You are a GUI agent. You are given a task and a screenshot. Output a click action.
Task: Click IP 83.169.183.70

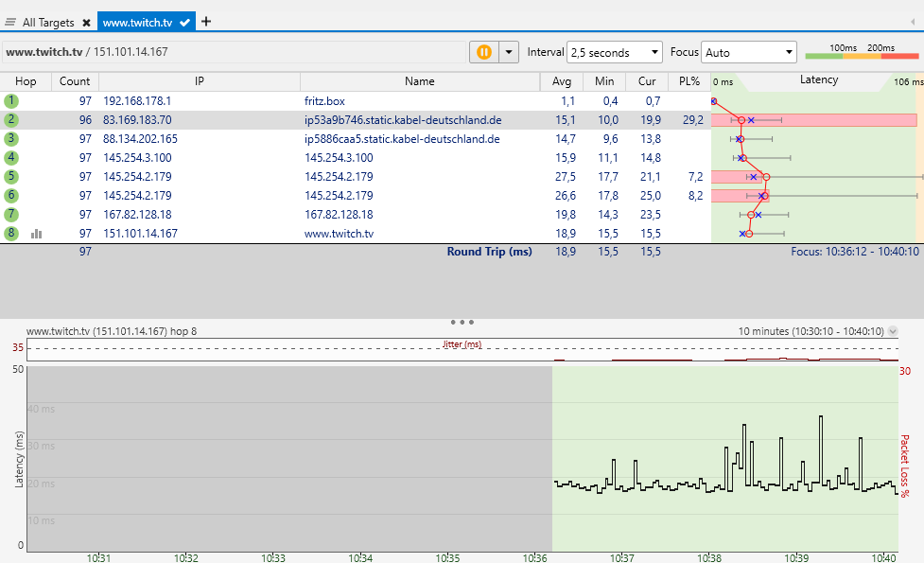click(x=137, y=119)
